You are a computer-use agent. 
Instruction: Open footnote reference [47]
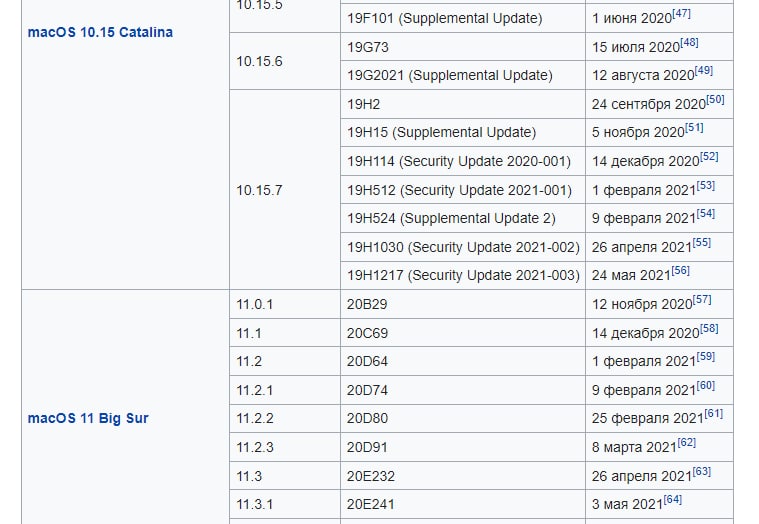pos(681,14)
